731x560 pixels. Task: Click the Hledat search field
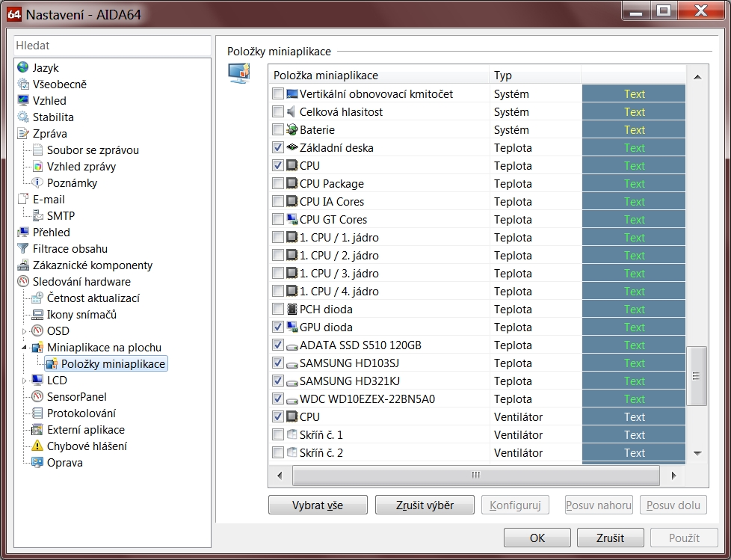[x=112, y=46]
